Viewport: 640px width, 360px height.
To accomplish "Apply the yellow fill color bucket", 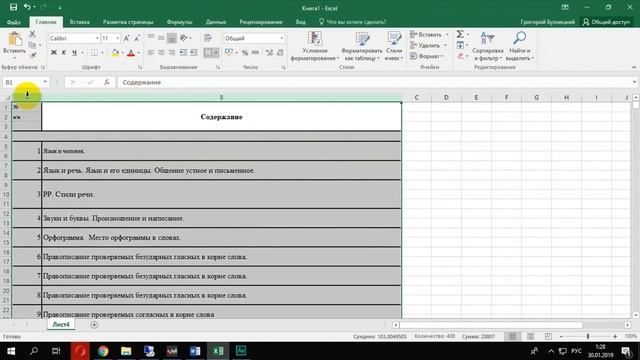I will pyautogui.click(x=115, y=52).
